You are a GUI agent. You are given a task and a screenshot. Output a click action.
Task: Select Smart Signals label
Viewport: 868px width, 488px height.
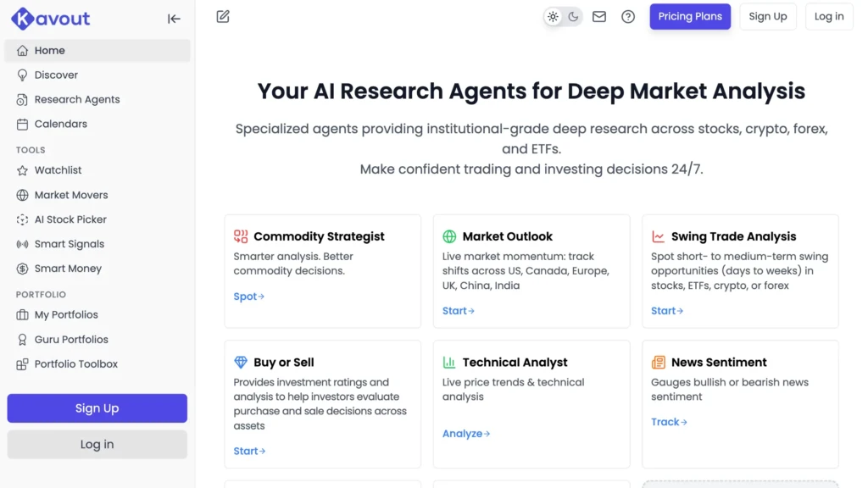(70, 244)
